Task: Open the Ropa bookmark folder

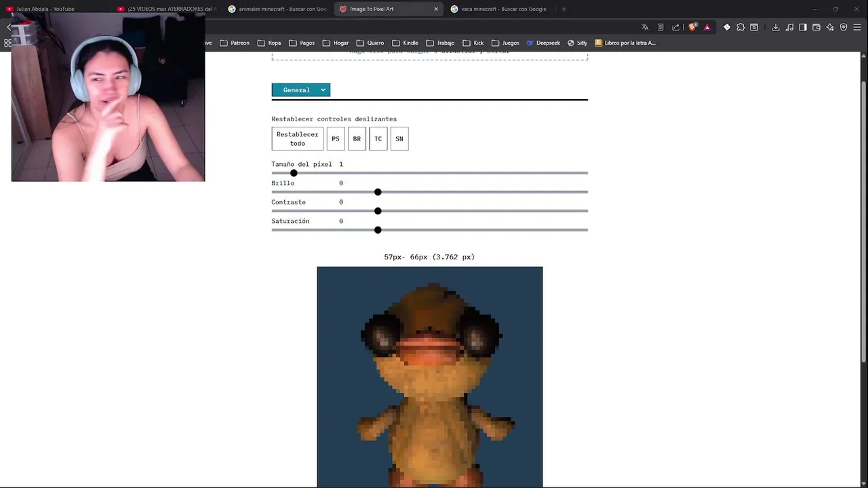Action: pyautogui.click(x=269, y=43)
